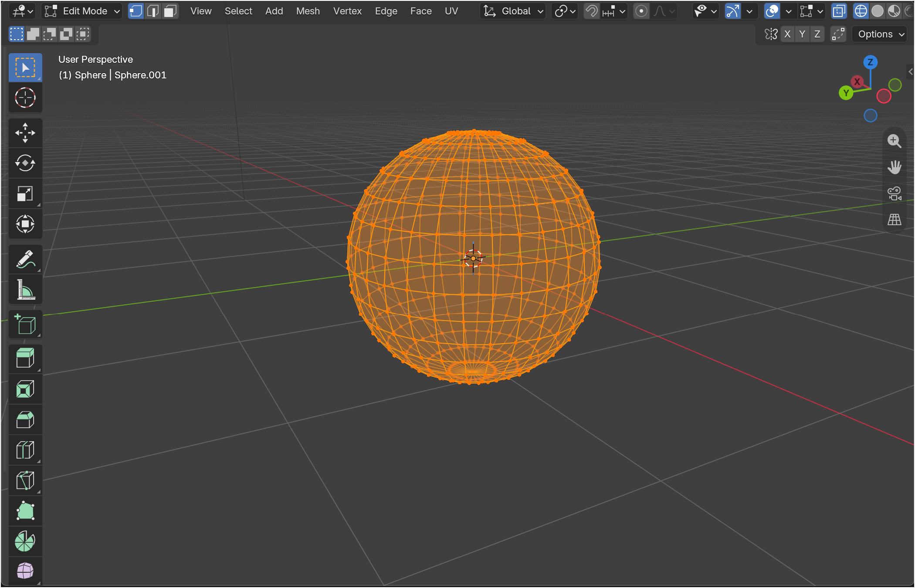The height and width of the screenshot is (588, 915).
Task: Enable face select mode
Action: [170, 11]
